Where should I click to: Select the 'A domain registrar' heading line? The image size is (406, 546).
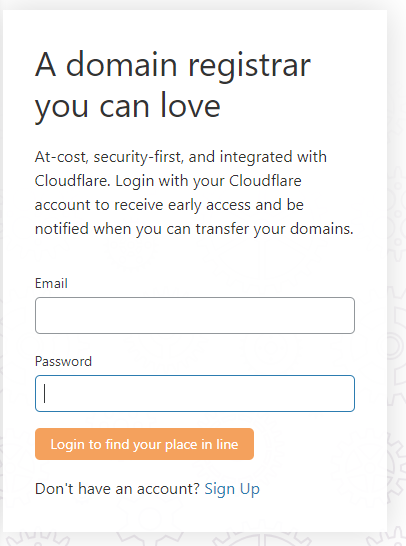coord(173,65)
